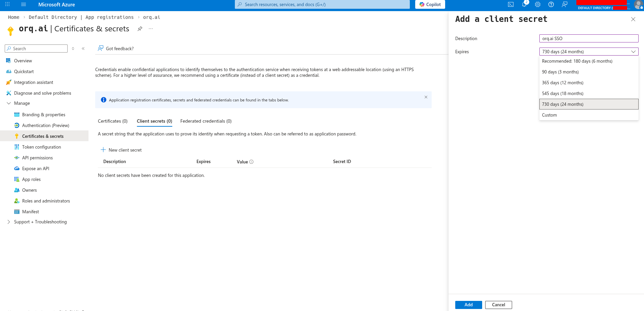Open the notifications bell
Screen dimensions: 644x311
tap(524, 4)
